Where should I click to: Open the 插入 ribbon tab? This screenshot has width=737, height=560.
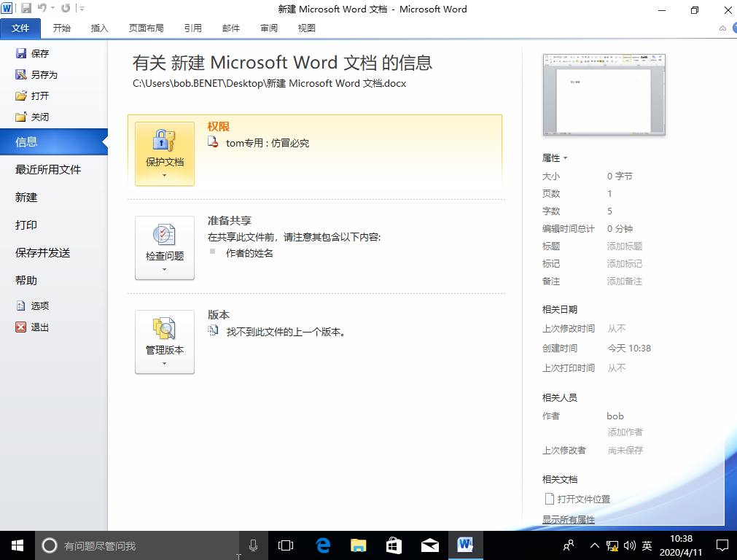100,28
